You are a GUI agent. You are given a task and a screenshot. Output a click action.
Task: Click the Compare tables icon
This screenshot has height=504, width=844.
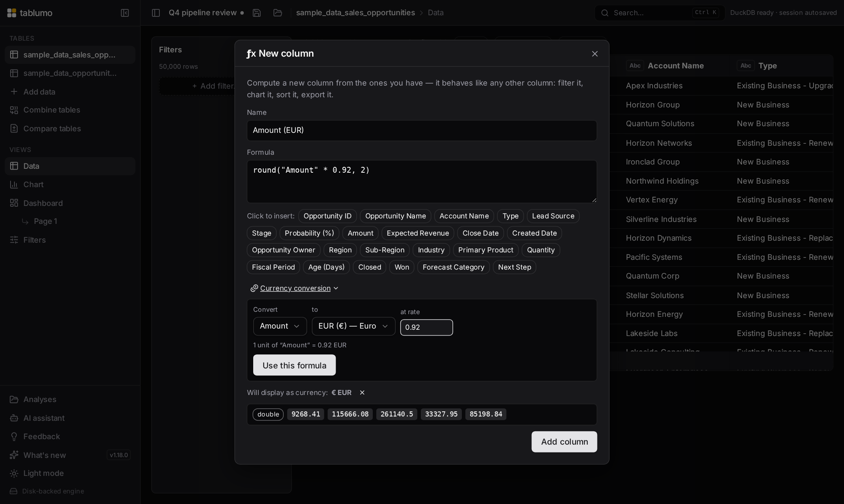[14, 129]
